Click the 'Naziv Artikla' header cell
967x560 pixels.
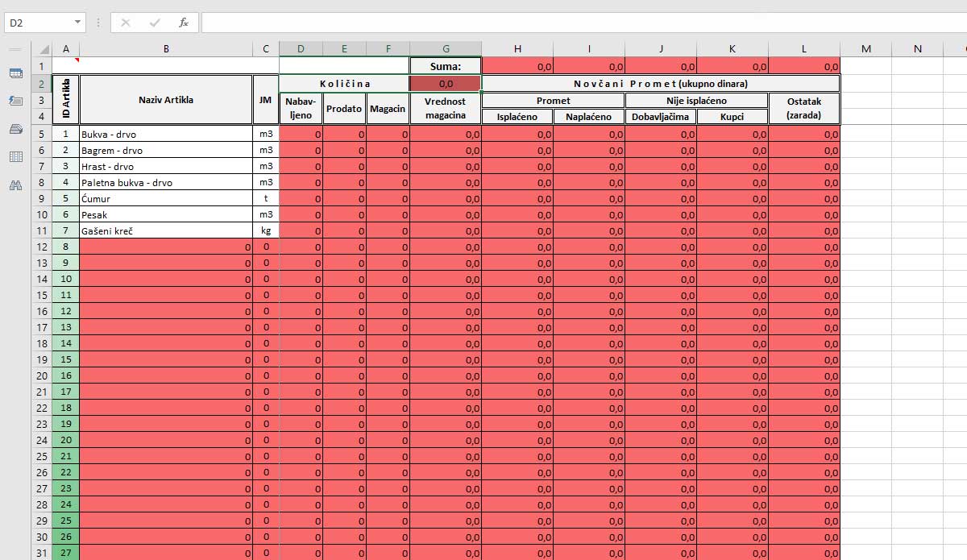pos(165,100)
